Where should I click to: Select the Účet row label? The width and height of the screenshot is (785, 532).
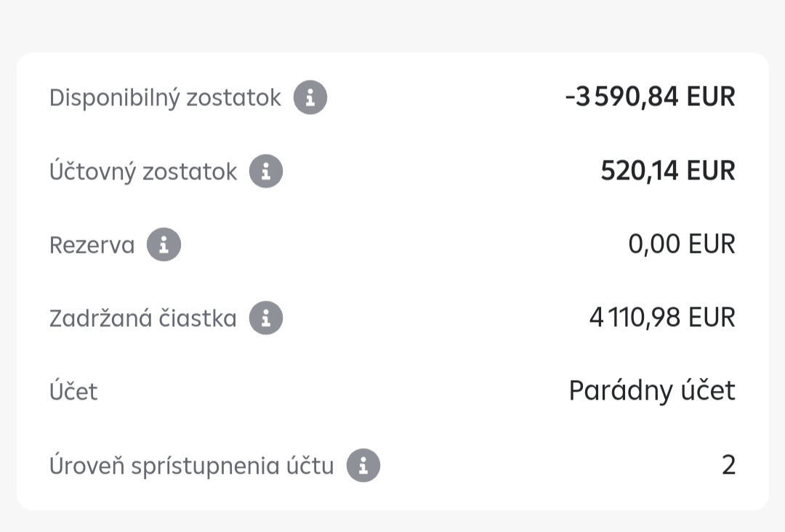click(73, 392)
